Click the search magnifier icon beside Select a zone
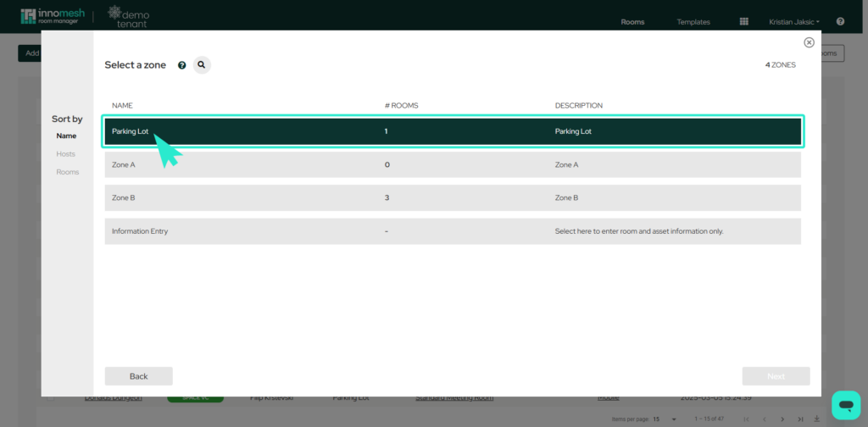This screenshot has height=427, width=868. click(202, 64)
